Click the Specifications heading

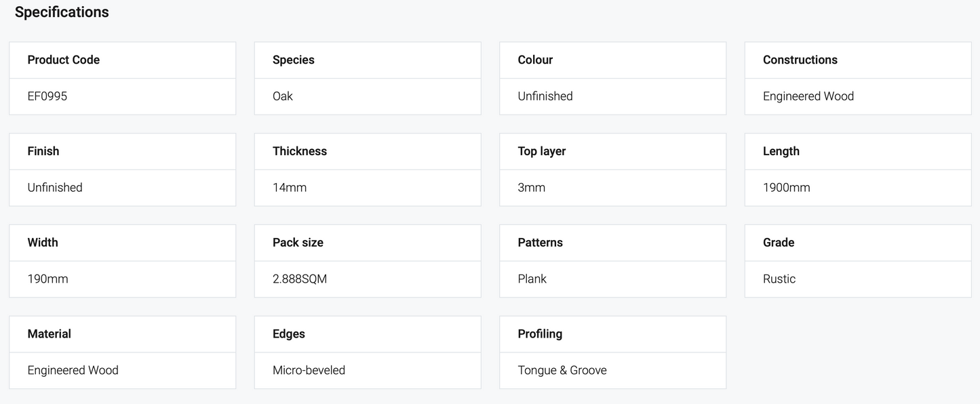point(62,12)
